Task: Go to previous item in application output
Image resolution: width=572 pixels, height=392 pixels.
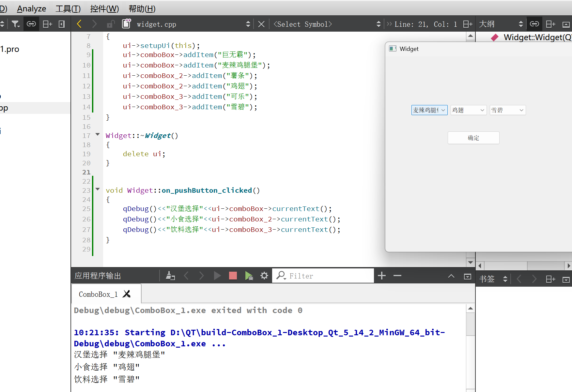Action: [186, 276]
